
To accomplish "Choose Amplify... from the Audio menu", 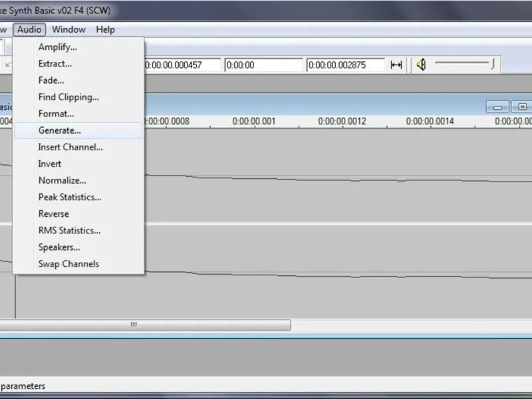I will [78, 47].
